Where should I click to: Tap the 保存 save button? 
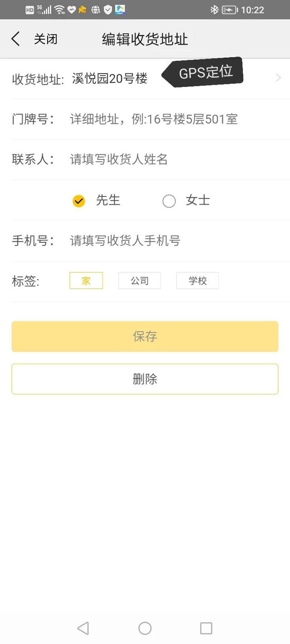[x=145, y=336]
